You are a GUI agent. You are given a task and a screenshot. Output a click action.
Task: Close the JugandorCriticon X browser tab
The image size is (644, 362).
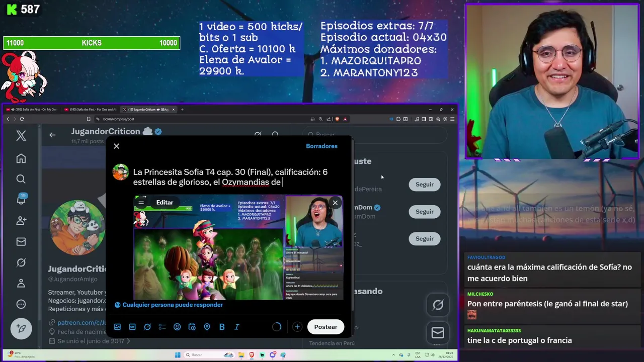(174, 110)
